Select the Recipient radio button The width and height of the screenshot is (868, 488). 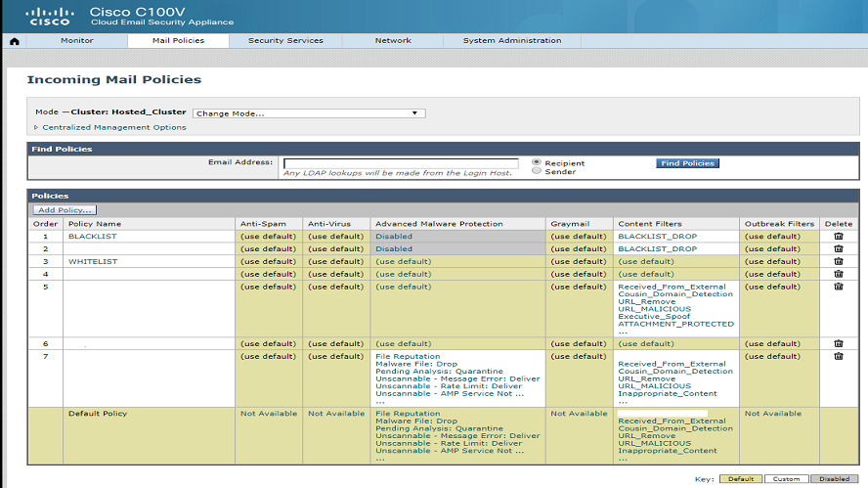point(537,162)
